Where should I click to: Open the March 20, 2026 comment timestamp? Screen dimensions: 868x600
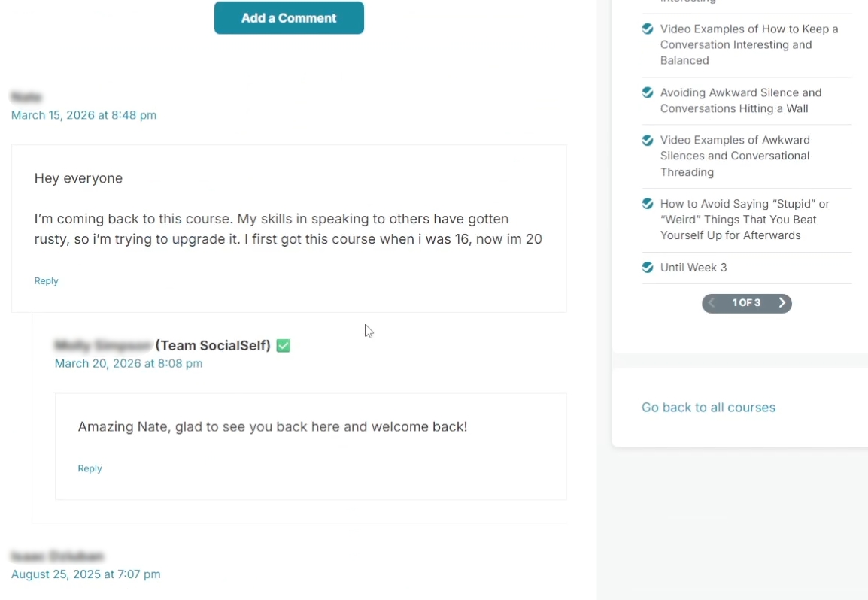tap(129, 364)
